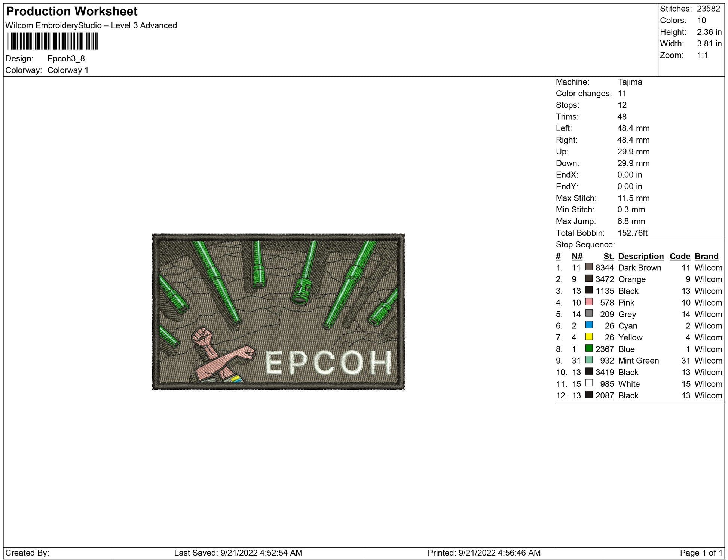
Task: Click the Orange thread color swatch
Action: [x=589, y=279]
